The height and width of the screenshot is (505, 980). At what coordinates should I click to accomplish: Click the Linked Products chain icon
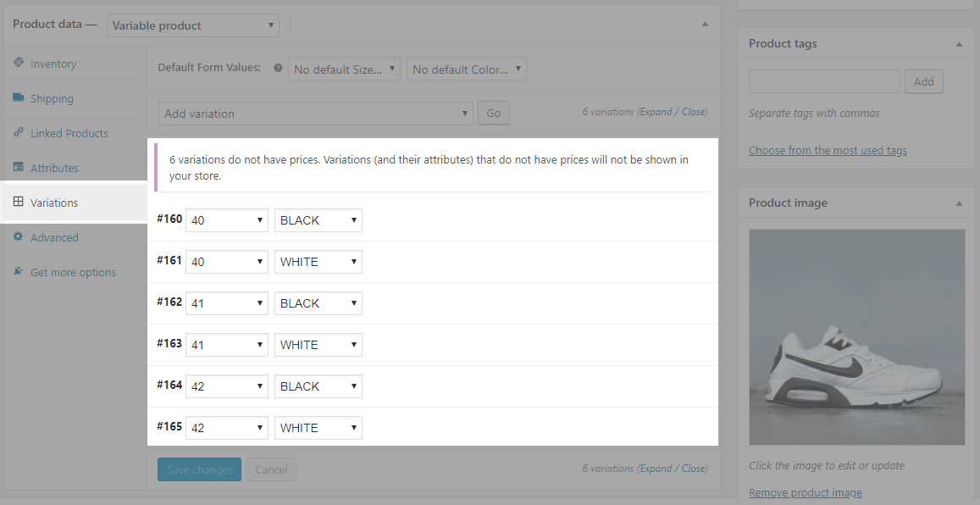[x=19, y=132]
